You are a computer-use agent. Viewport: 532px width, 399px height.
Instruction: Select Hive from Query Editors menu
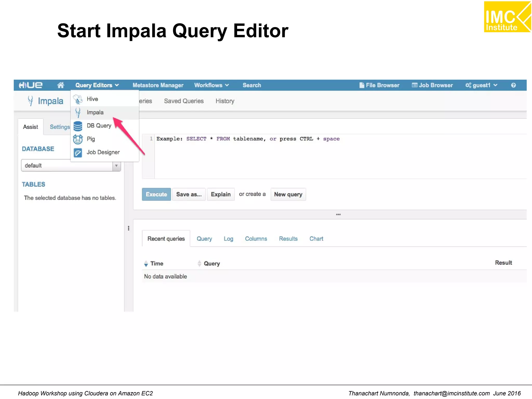point(105,99)
